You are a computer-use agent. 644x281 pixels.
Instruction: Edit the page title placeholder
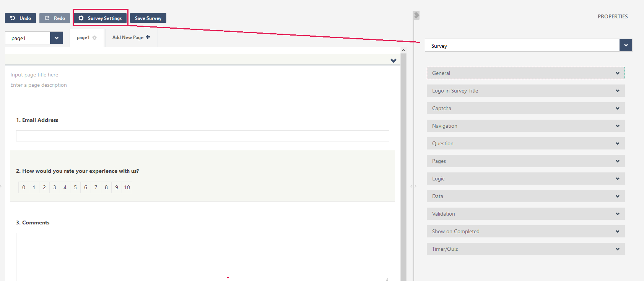(x=34, y=75)
